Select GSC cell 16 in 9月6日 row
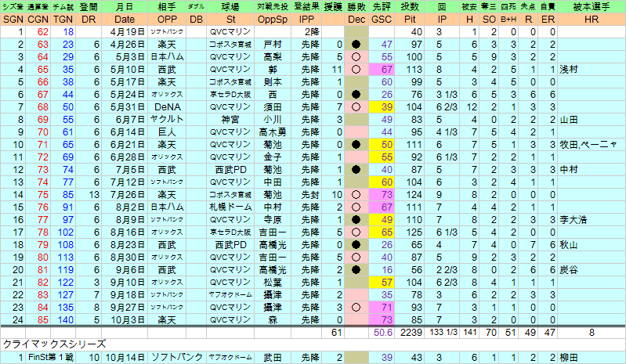Image resolution: width=626 pixels, height=364 pixels. pyautogui.click(x=382, y=270)
